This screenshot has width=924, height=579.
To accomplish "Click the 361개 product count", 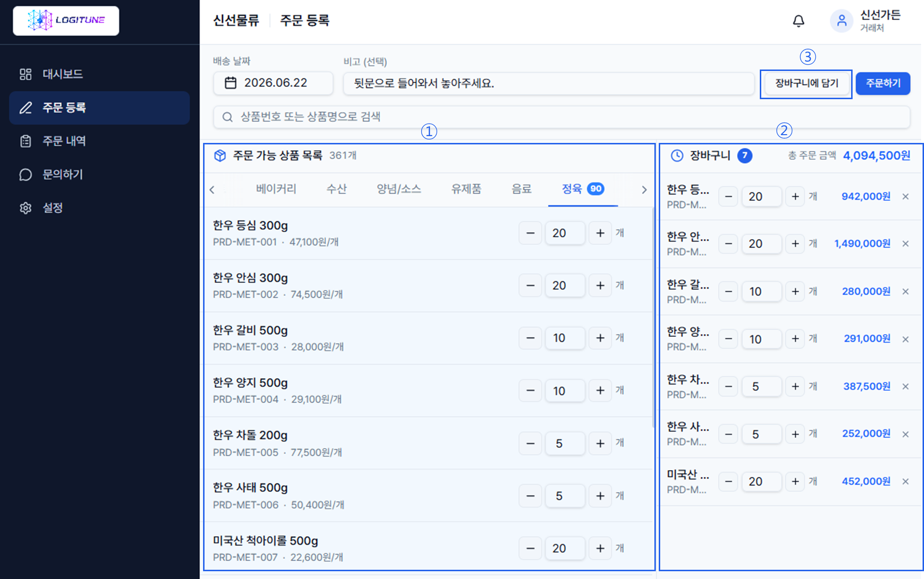I will (343, 156).
